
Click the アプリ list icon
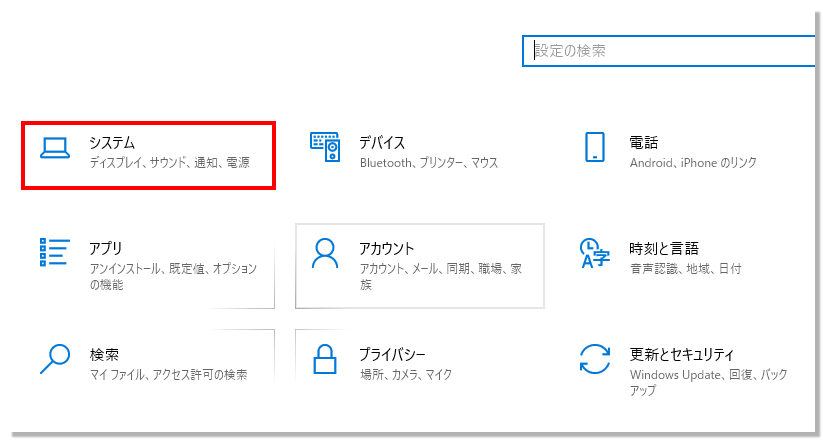tap(55, 253)
